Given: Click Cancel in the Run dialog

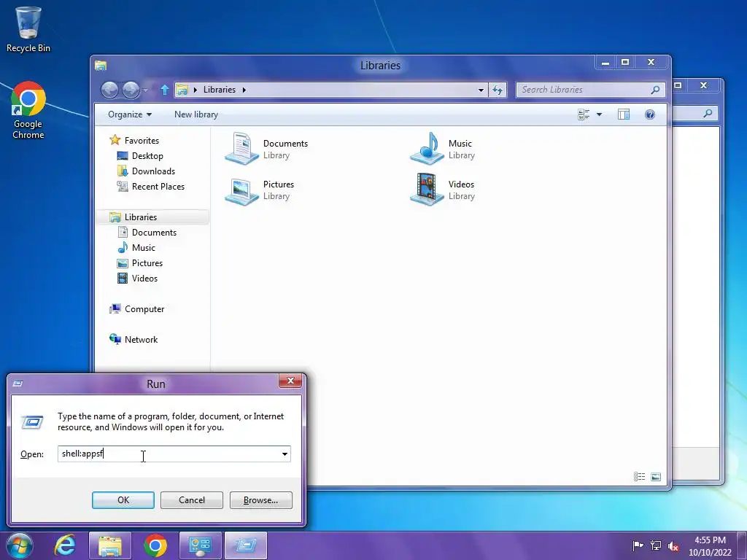Looking at the screenshot, I should (192, 500).
